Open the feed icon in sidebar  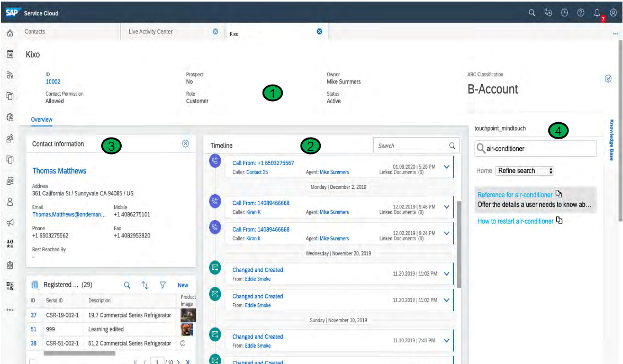tap(10, 75)
